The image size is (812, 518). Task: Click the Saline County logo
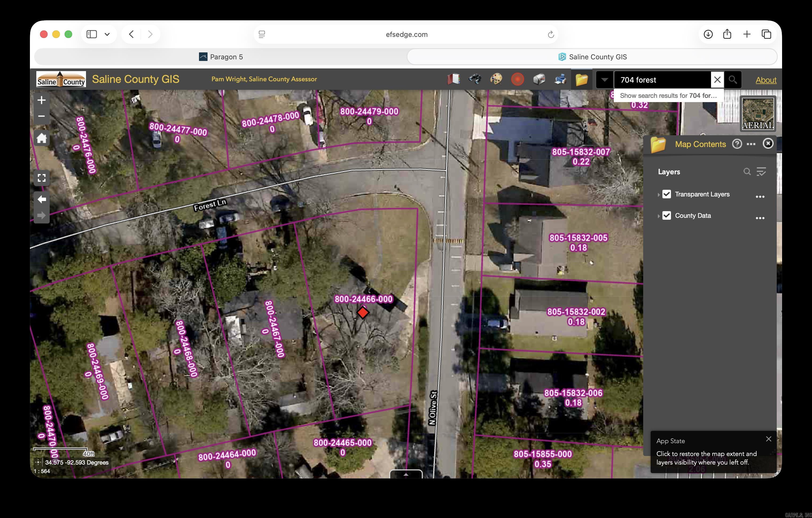[61, 79]
